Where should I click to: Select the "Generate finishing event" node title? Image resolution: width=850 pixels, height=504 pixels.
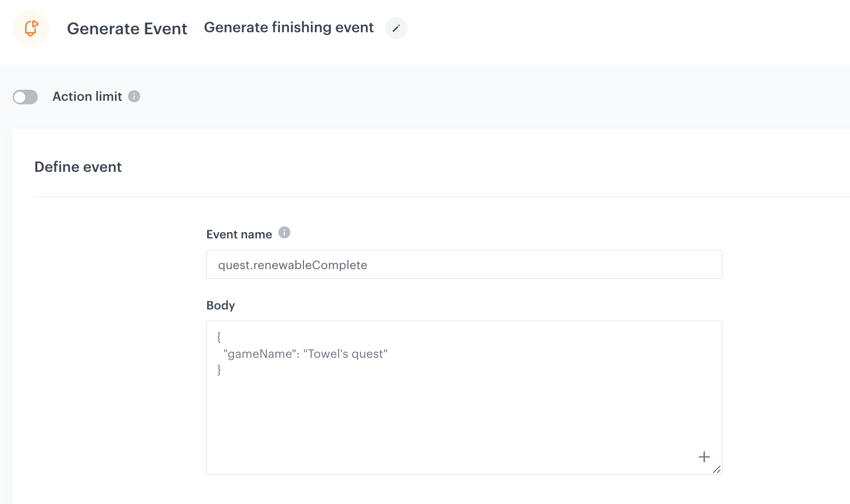(288, 27)
